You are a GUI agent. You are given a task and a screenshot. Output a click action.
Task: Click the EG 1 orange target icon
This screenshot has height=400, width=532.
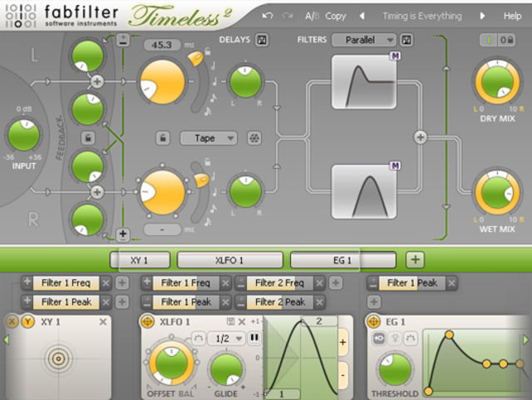[x=373, y=321]
